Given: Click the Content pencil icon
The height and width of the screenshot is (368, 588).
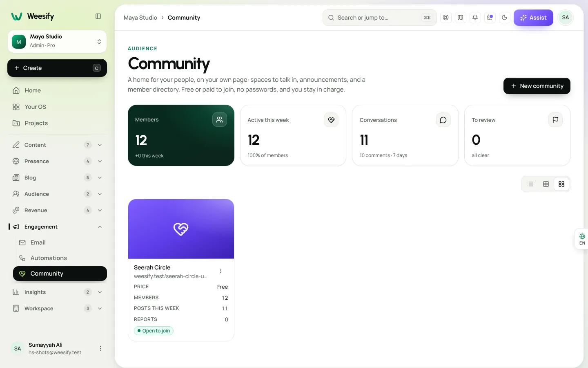Looking at the screenshot, I should 16,145.
